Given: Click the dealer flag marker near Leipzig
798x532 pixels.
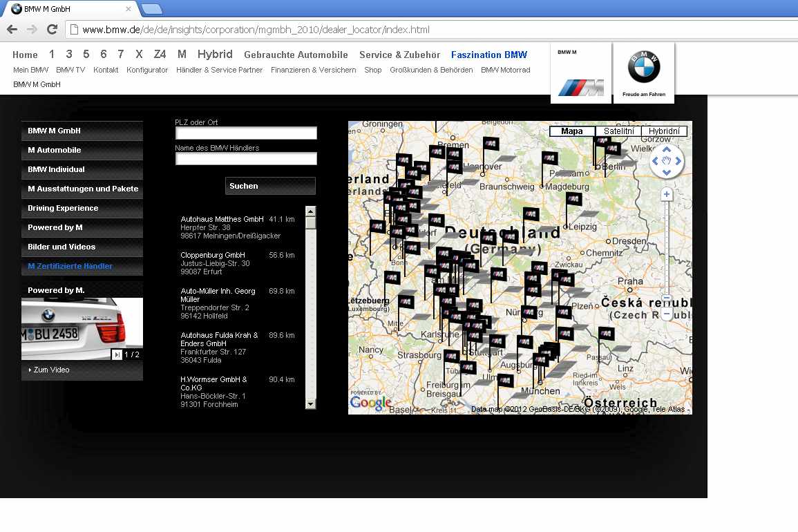Looking at the screenshot, I should 573,198.
